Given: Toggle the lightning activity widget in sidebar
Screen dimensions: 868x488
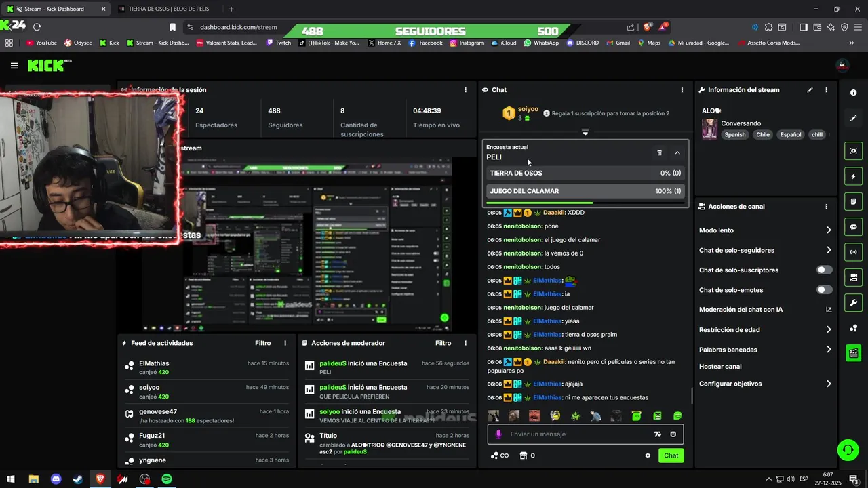Looking at the screenshot, I should (853, 177).
